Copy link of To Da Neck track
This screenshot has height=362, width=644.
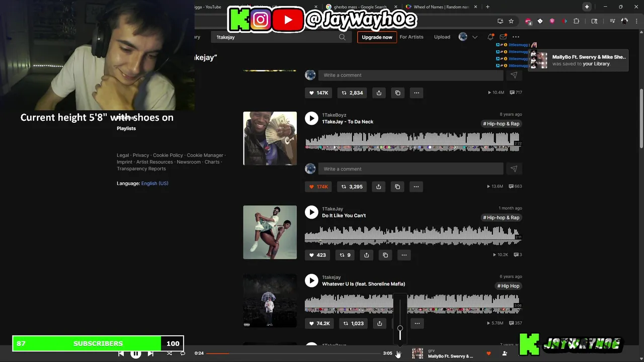pyautogui.click(x=397, y=187)
